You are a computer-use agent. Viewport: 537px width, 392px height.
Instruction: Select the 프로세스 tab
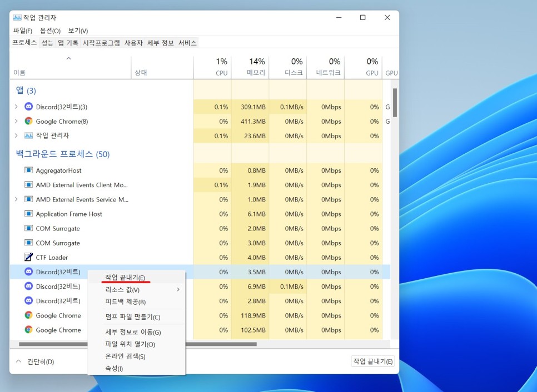(24, 43)
